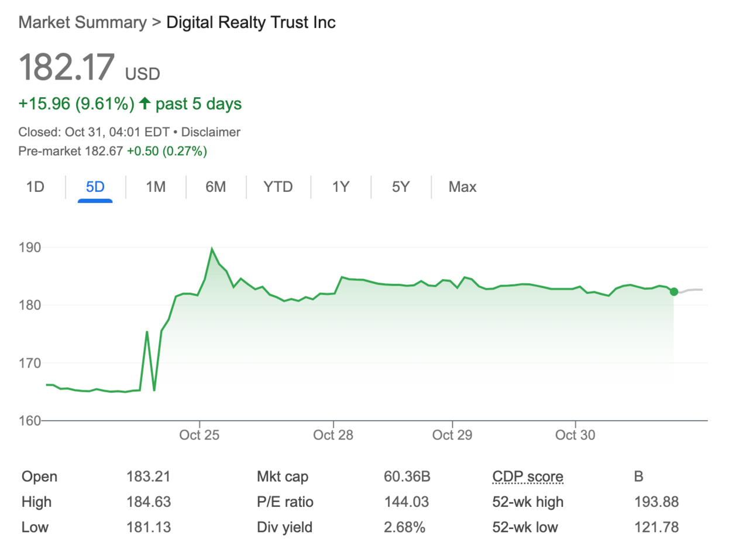Viewport: 756px width, 556px height.
Task: Click the Digital Realty Trust Inc title
Action: tap(251, 22)
